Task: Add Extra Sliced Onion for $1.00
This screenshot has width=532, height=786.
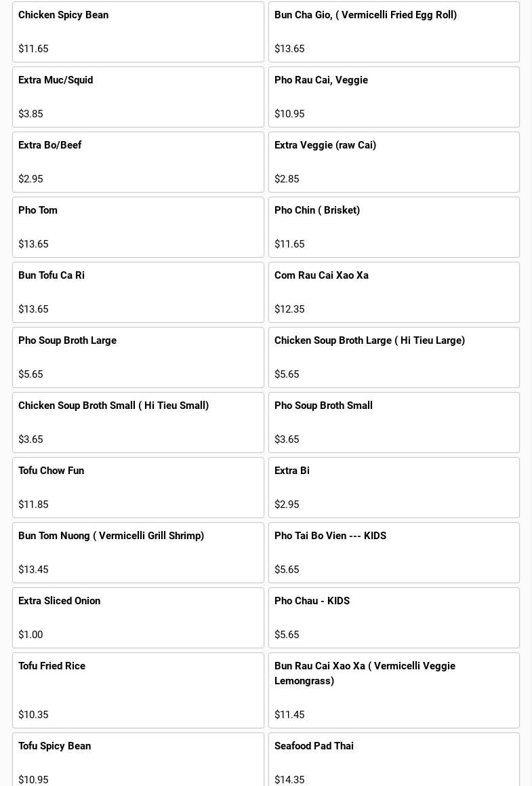Action: tap(138, 618)
